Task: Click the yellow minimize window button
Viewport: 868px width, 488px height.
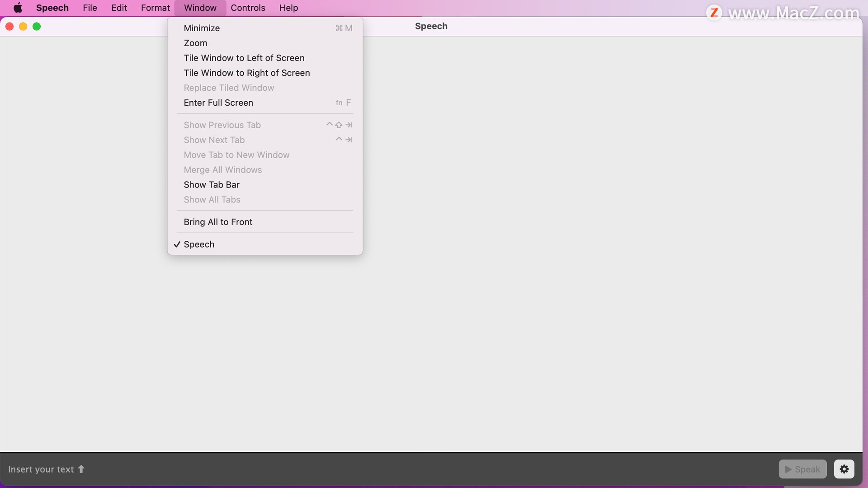Action: [x=23, y=27]
